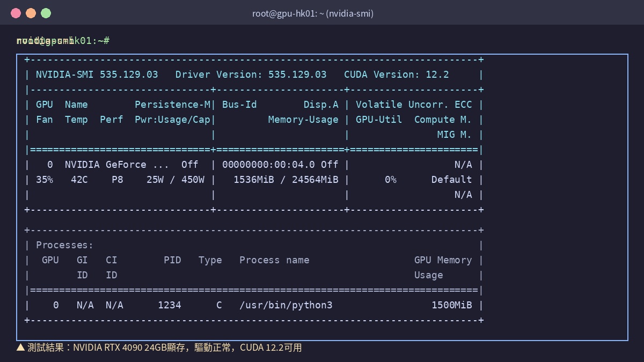Screen dimensions: 644x362
Task: Select the process path '/usr/bin/python3'
Action: (x=286, y=305)
